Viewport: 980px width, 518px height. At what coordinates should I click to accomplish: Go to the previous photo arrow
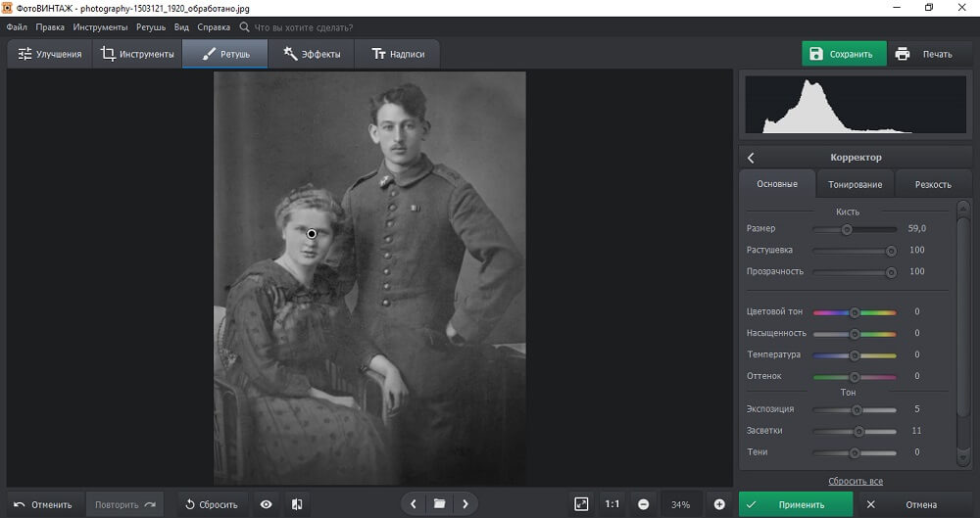coord(414,503)
